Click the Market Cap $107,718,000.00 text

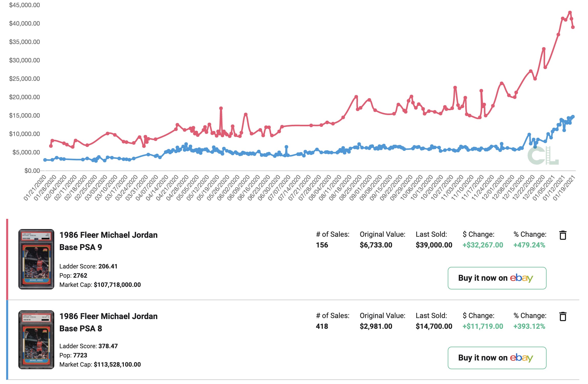[x=100, y=285]
